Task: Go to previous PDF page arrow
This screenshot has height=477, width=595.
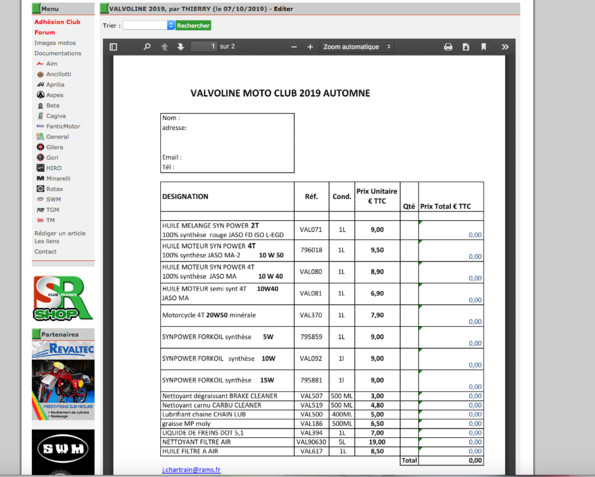Action: 164,47
